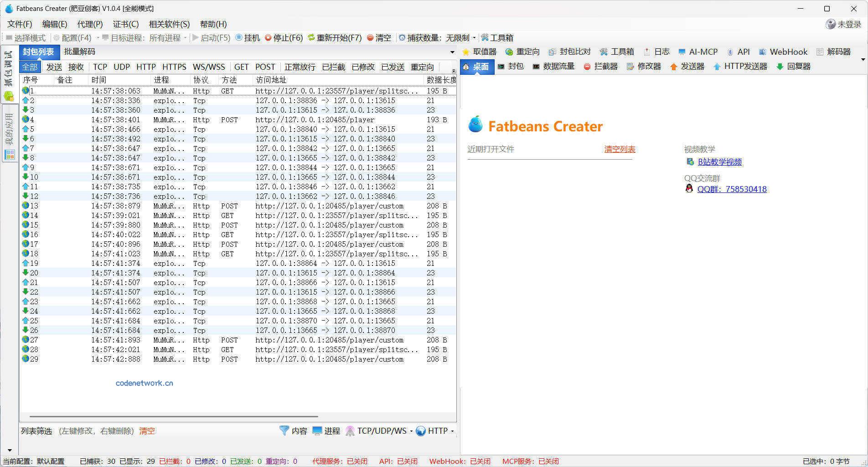This screenshot has width=868, height=467.
Task: Open the API panel
Action: point(739,52)
